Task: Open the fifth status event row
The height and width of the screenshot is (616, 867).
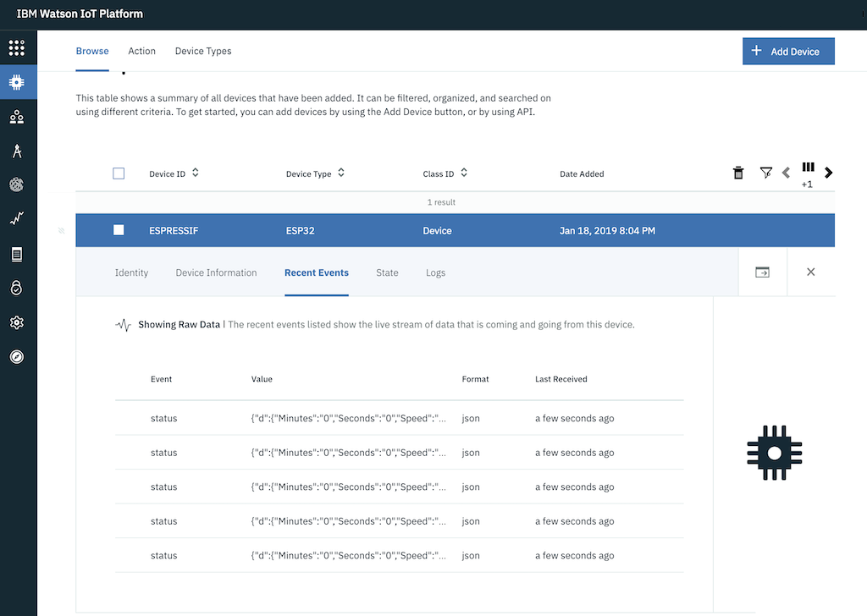Action: click(x=400, y=555)
